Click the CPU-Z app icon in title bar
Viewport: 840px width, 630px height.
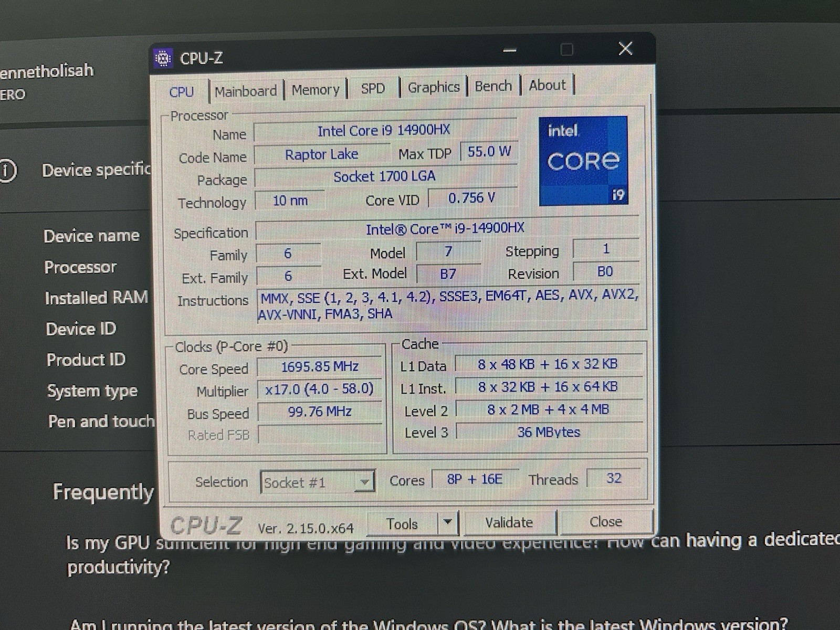pos(163,58)
